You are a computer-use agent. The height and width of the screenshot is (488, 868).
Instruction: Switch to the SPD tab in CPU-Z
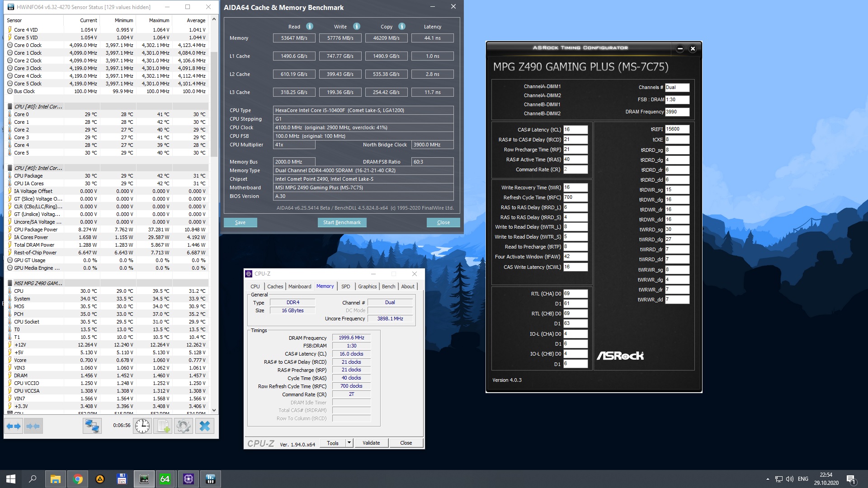(x=345, y=286)
